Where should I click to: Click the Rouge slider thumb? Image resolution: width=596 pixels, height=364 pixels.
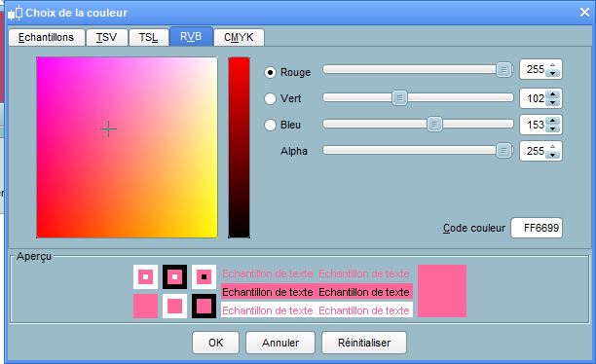504,70
